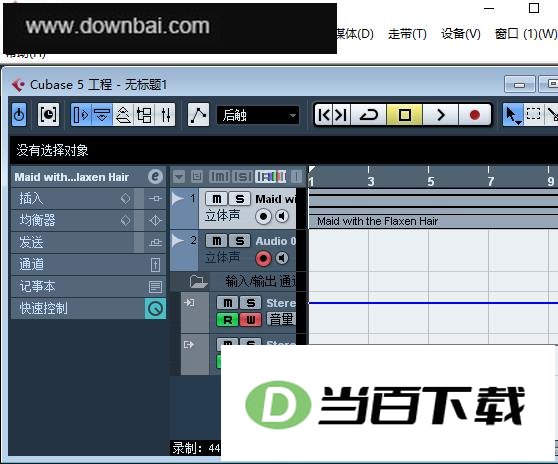Click the red Record button
558x464 pixels.
[x=475, y=115]
